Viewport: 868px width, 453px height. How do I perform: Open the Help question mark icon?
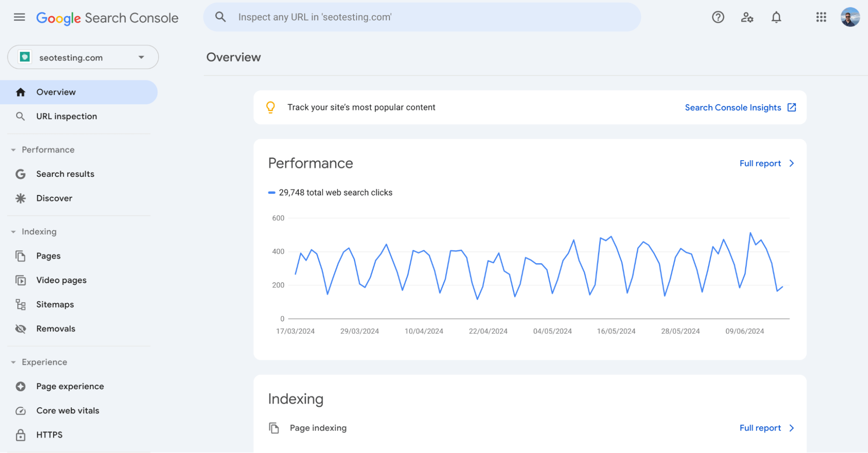718,17
